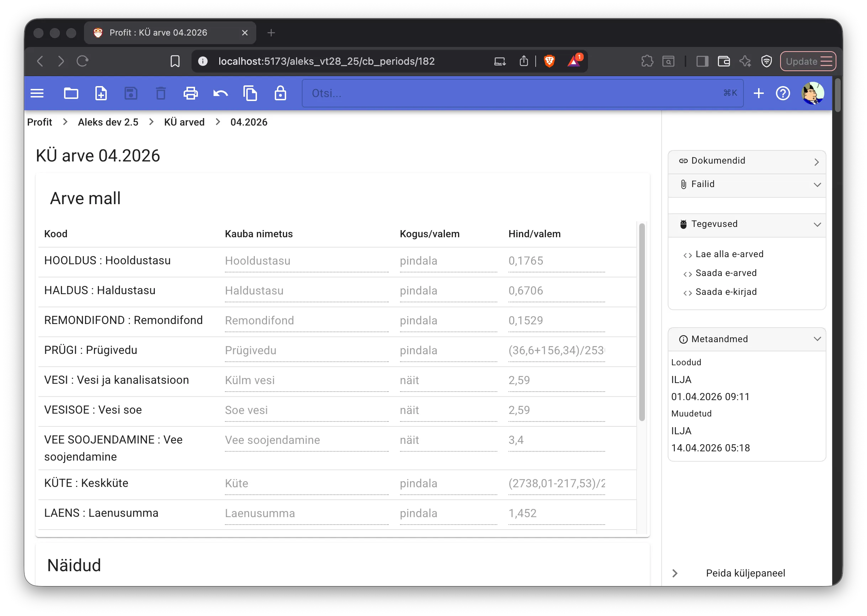Edit Prügivedu price formula field

coord(557,351)
